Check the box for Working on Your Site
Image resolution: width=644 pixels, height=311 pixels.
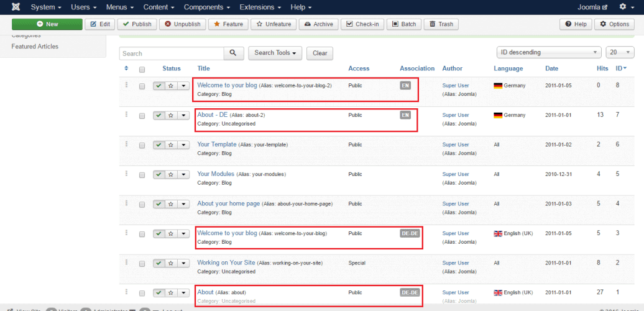(x=142, y=263)
